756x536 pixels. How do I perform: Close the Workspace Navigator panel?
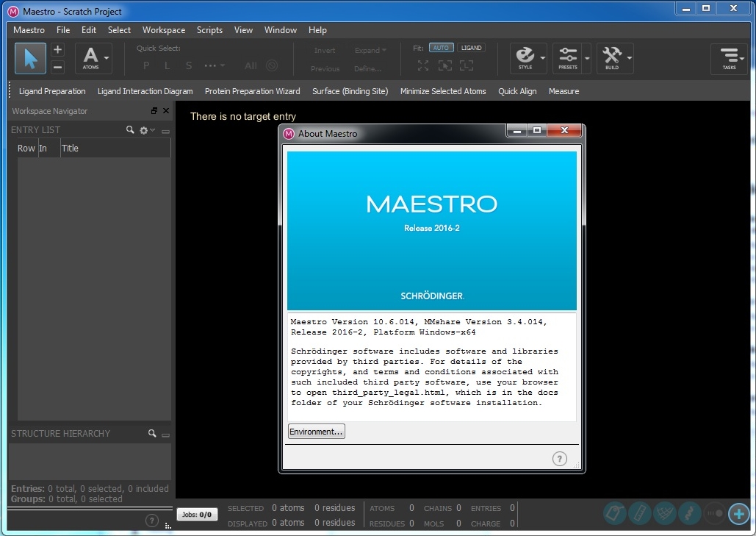[x=166, y=110]
